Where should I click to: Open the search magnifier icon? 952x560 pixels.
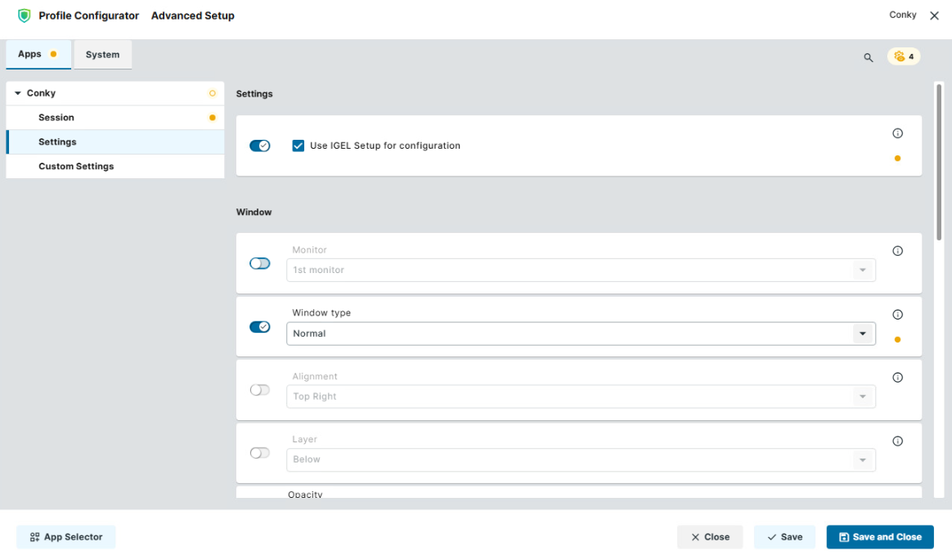click(869, 58)
